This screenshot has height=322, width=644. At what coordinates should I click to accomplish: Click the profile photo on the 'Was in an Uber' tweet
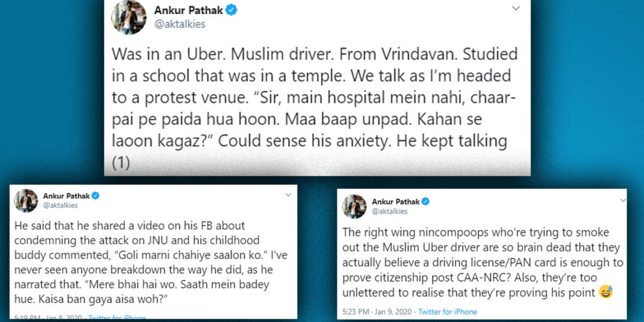pos(129,17)
